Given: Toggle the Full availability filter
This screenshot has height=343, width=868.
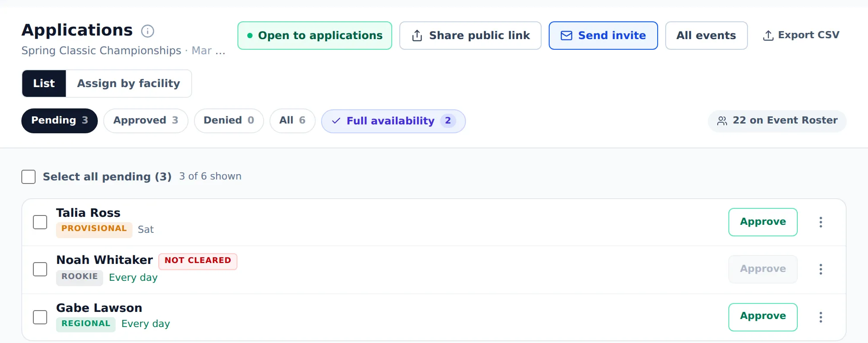Looking at the screenshot, I should 393,121.
